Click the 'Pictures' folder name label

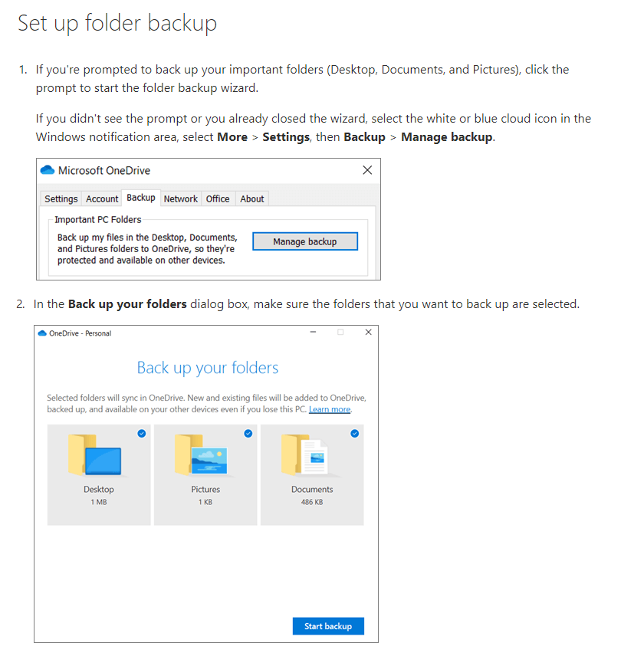(205, 489)
